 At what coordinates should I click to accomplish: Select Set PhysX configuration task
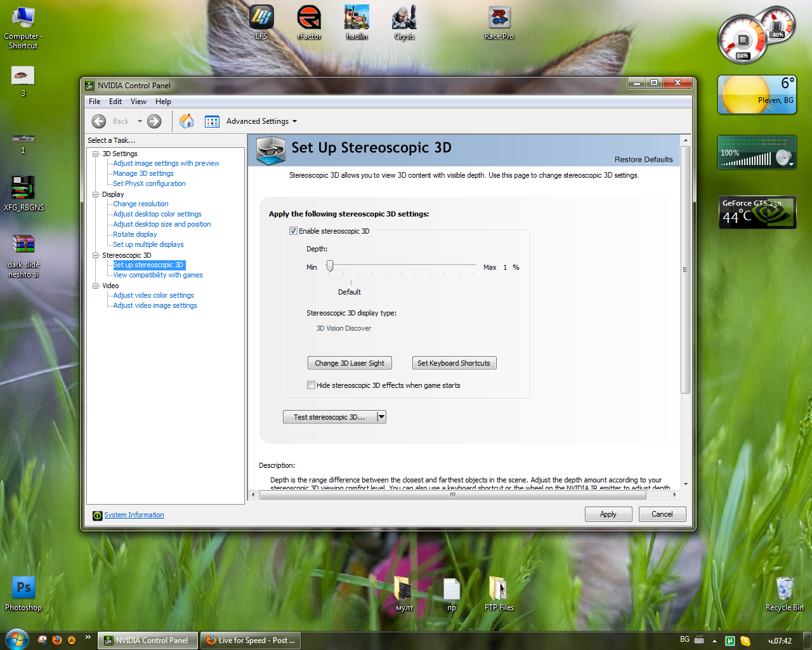coord(149,183)
